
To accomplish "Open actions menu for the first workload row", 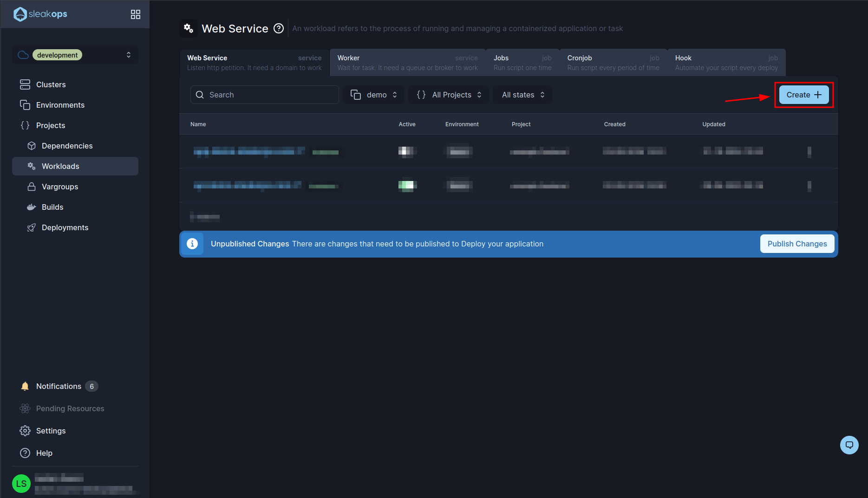I will pos(809,152).
